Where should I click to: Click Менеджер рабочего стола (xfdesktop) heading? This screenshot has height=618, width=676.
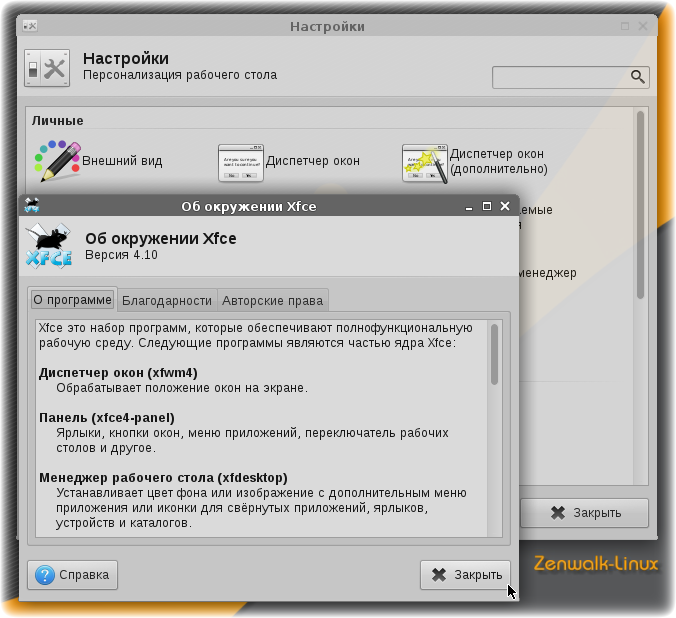(x=163, y=478)
